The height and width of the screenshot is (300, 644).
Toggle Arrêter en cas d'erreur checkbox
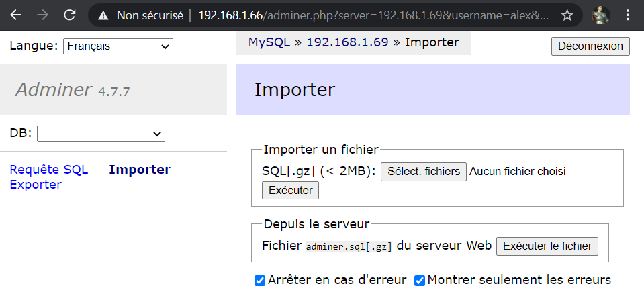(x=260, y=281)
